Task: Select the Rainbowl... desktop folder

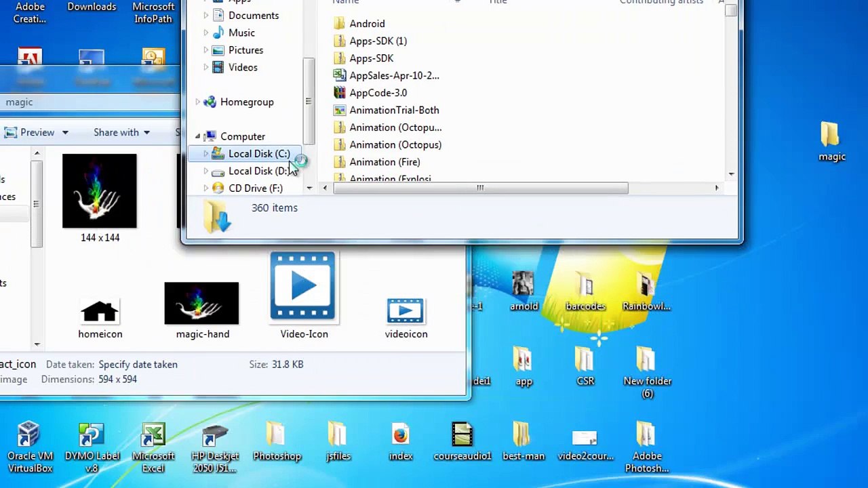Action: (x=646, y=291)
